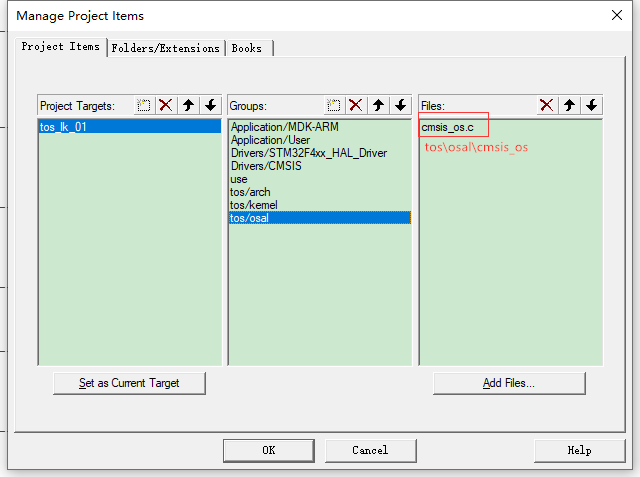Image resolution: width=640 pixels, height=477 pixels.
Task: Click Set as Current Target button
Action: [129, 383]
